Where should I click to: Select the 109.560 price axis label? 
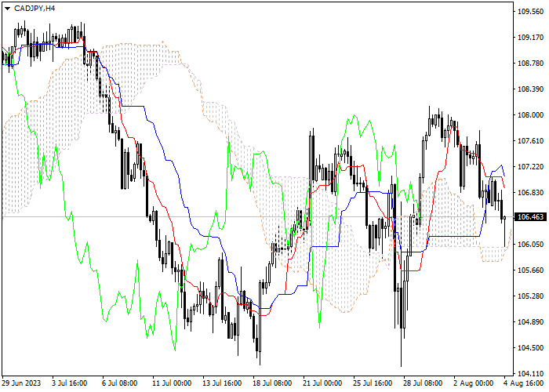(x=530, y=12)
